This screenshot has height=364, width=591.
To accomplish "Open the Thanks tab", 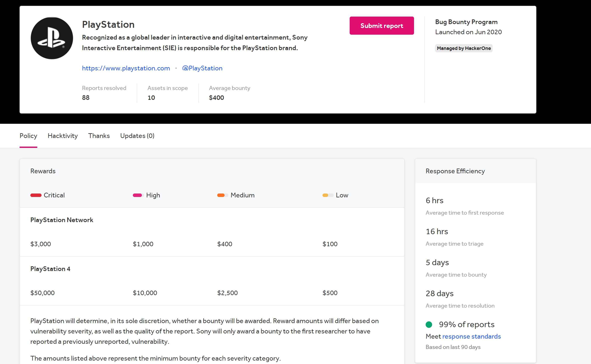I will click(x=99, y=136).
